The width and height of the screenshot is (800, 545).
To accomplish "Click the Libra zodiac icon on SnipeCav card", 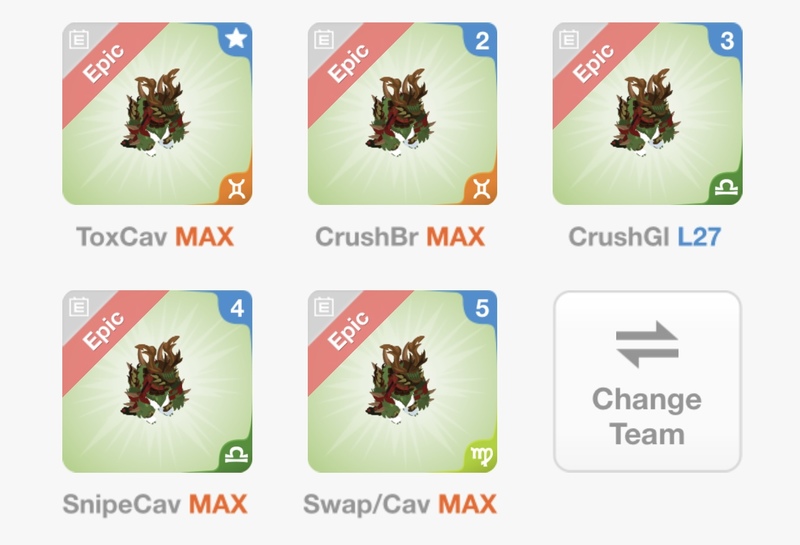I will (237, 454).
